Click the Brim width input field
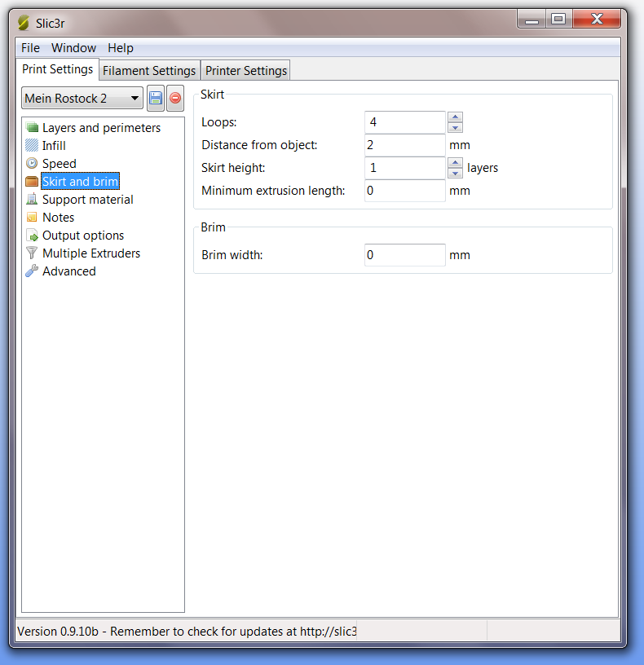644x665 pixels. [404, 255]
